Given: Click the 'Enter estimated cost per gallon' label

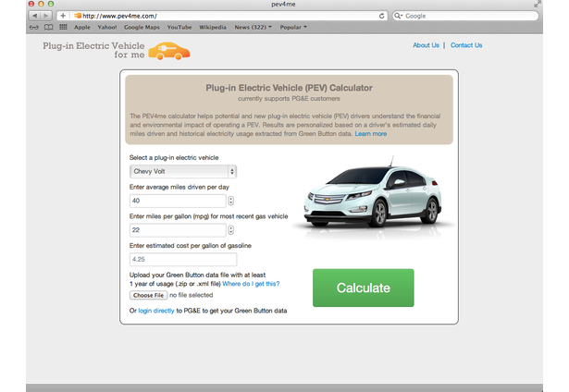Looking at the screenshot, I should [191, 246].
